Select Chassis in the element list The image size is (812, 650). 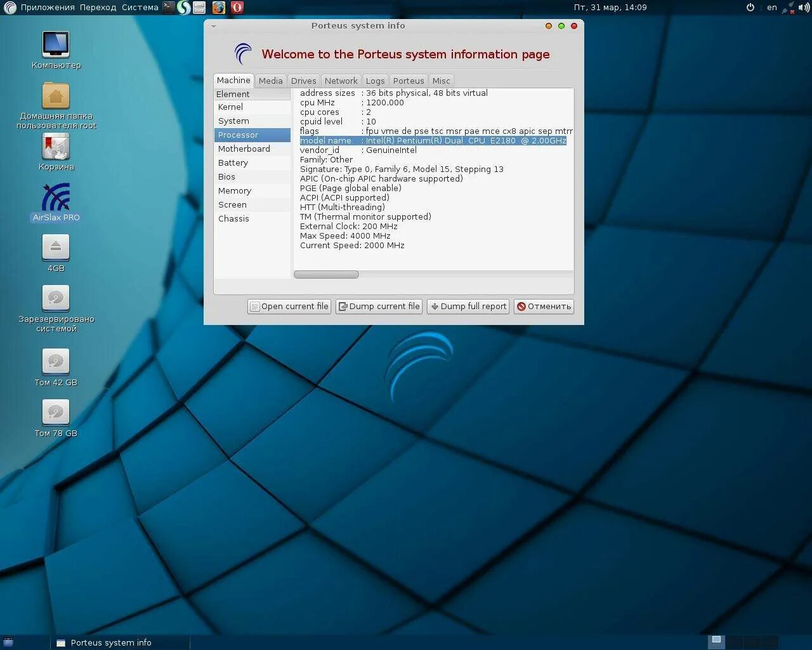(252, 218)
